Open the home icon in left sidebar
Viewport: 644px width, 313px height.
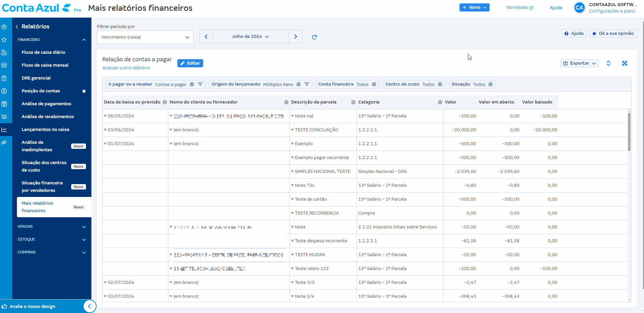pos(4,27)
